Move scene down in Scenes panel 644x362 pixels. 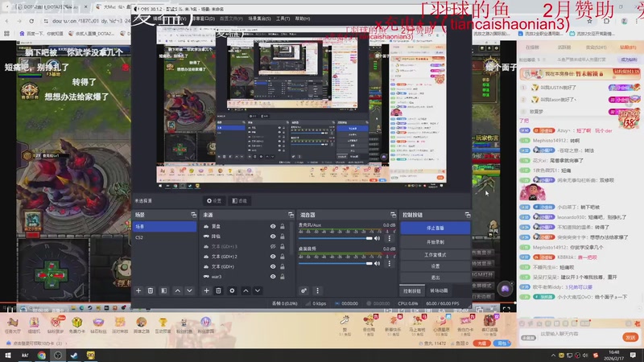189,290
